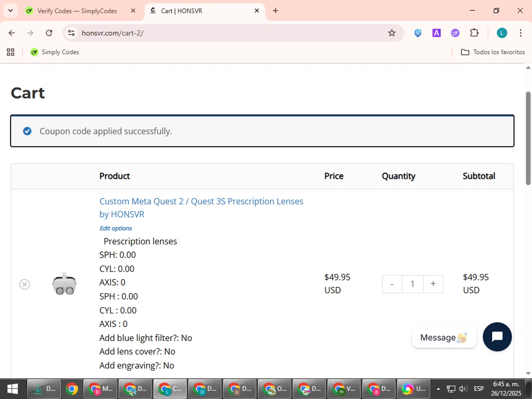Bookmark this page with the star icon
The height and width of the screenshot is (399, 532).
click(392, 33)
